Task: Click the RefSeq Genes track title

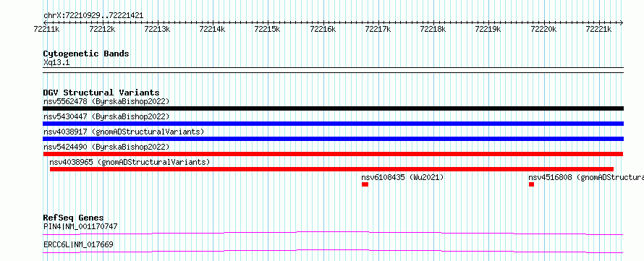Action: coord(74,218)
